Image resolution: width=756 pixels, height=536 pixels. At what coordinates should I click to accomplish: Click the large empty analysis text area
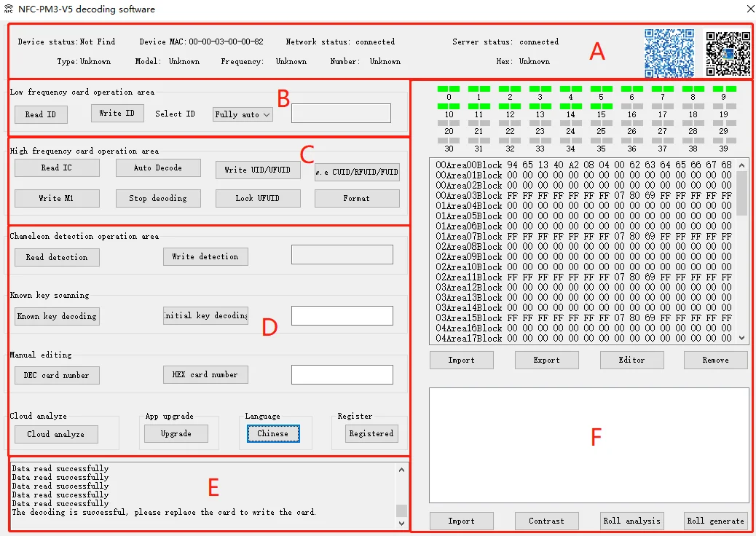(x=588, y=446)
